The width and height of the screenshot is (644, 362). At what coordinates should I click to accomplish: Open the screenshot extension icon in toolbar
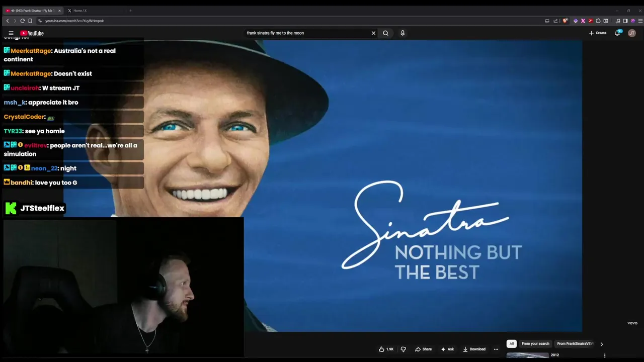(x=606, y=21)
